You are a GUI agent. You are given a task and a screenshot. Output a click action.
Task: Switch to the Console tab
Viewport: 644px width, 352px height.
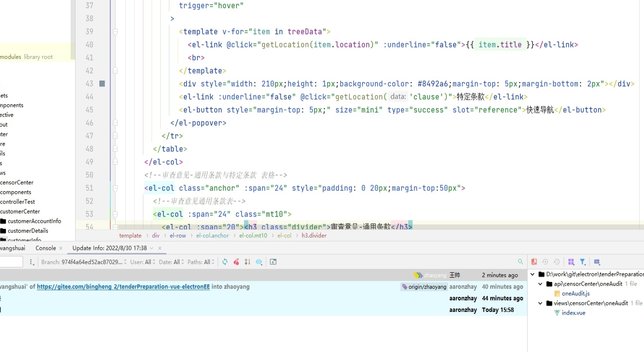(46, 248)
